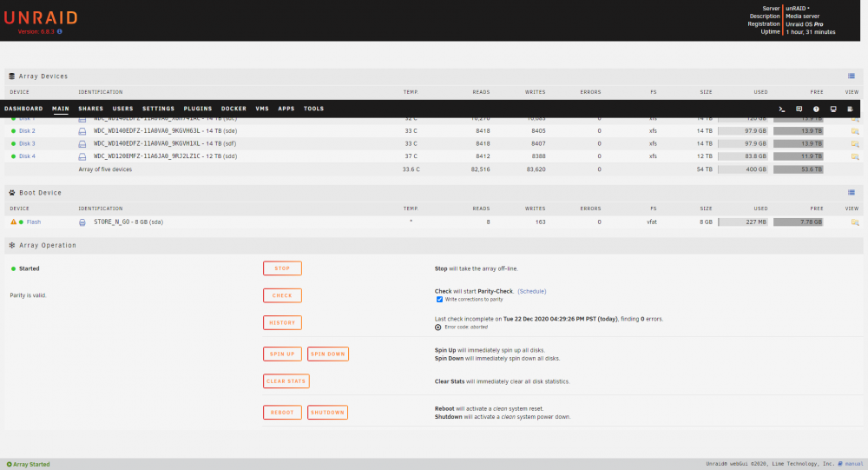Click the drive icon next to WDC_WD120EMFZ
This screenshot has height=470, width=868.
point(82,157)
